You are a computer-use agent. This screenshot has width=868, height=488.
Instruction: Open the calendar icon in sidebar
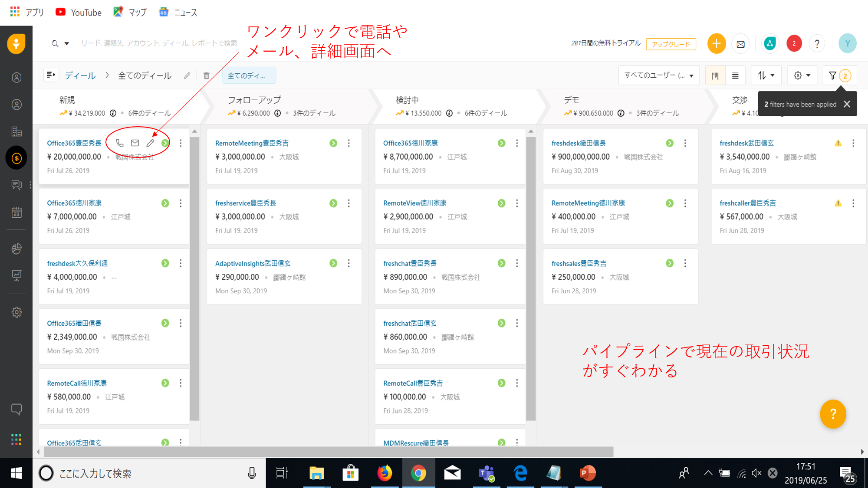[x=16, y=213]
